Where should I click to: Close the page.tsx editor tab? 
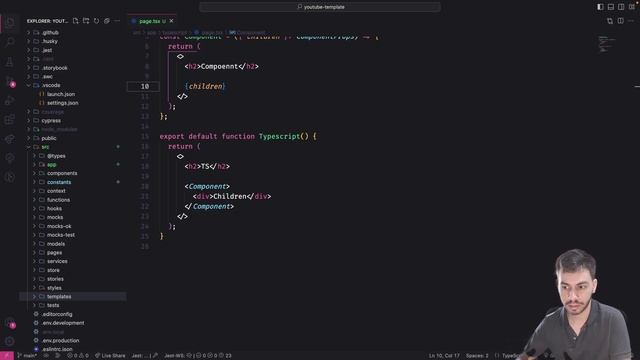point(171,21)
